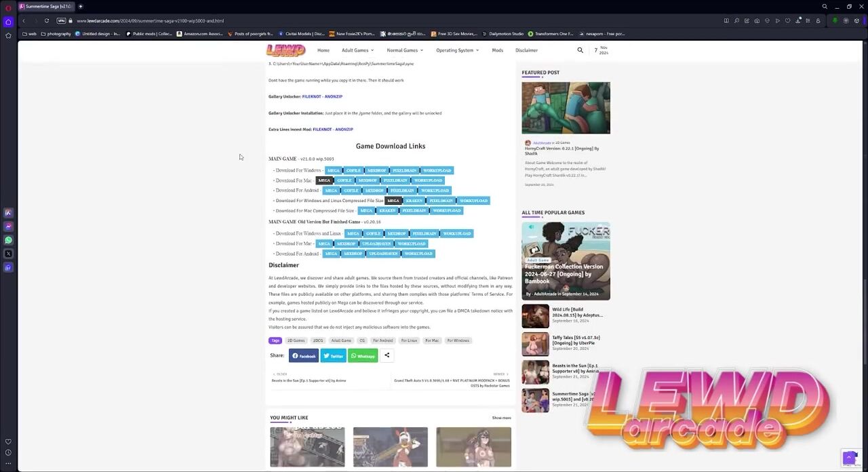The image size is (868, 472).
Task: Go to the Home menu item
Action: point(323,50)
